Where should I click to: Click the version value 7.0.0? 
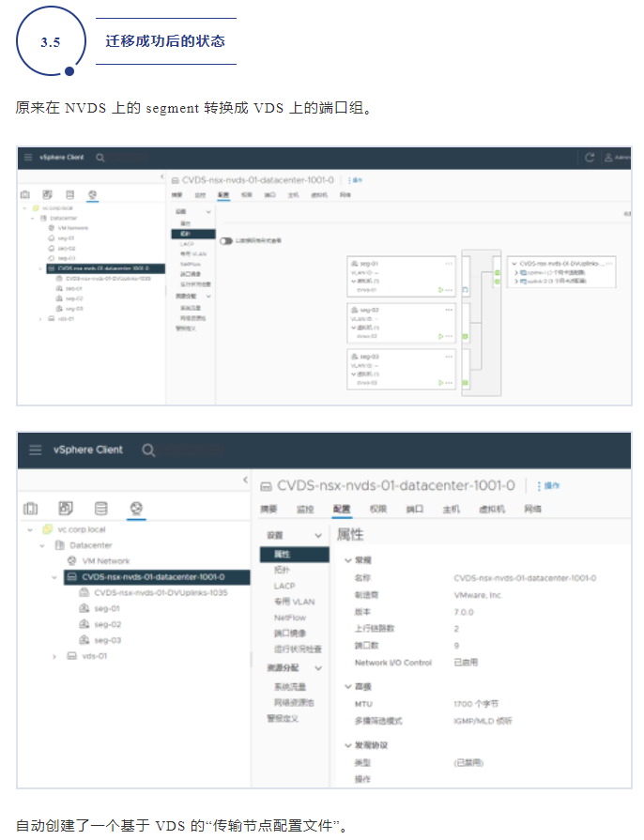pos(464,612)
